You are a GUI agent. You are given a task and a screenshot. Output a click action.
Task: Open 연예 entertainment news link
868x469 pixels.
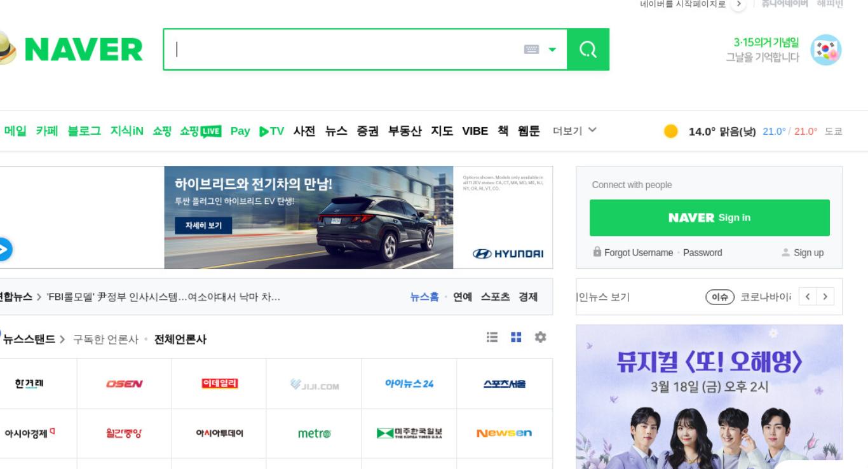tap(463, 297)
